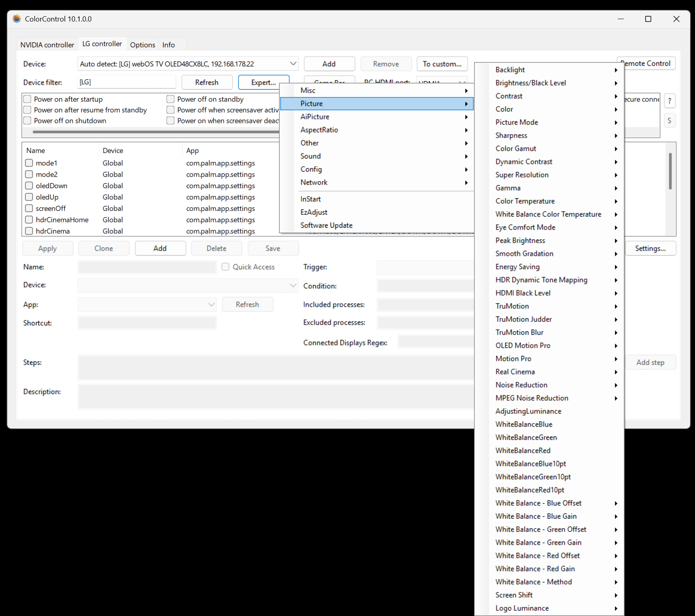
Task: Click the device filter Refresh button
Action: pos(207,82)
